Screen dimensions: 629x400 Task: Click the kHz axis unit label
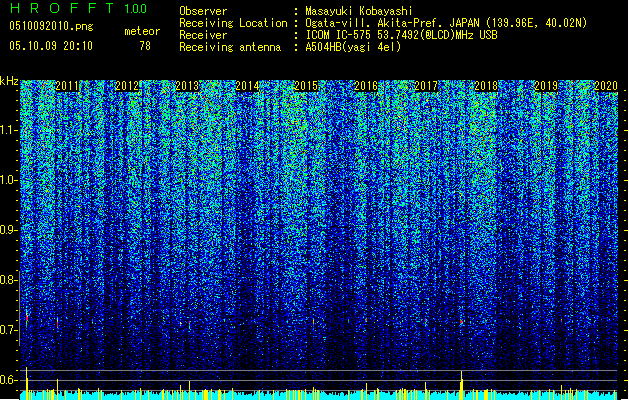pyautogui.click(x=9, y=81)
